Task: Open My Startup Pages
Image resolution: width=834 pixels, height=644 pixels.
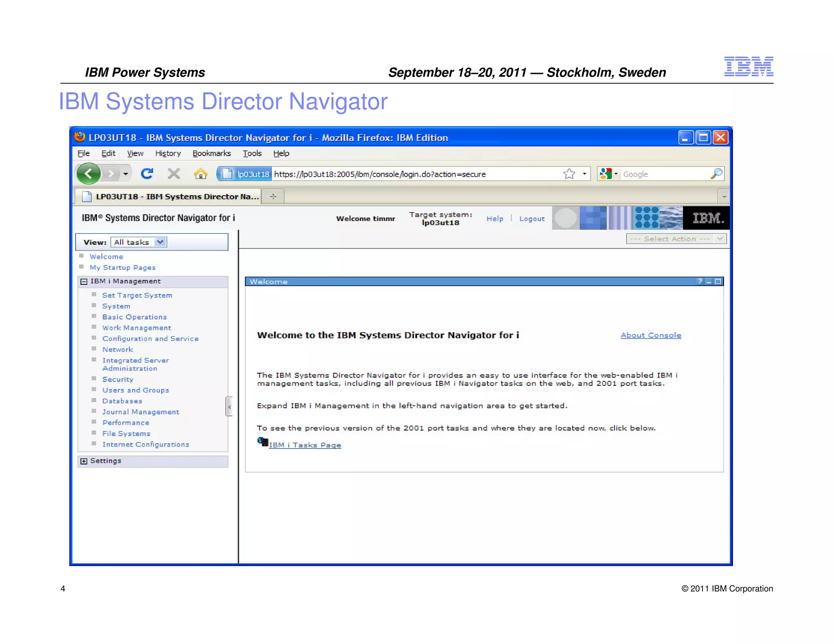Action: [123, 267]
